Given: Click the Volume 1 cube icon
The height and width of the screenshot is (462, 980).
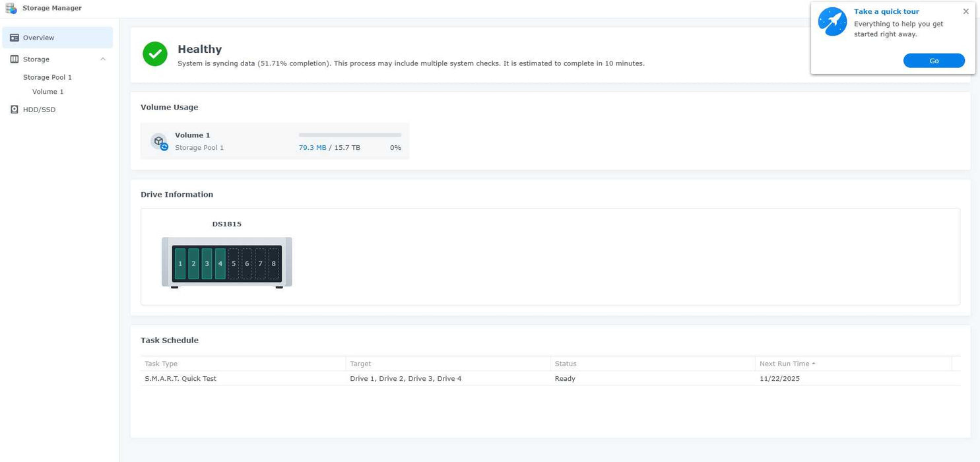Looking at the screenshot, I should (158, 141).
